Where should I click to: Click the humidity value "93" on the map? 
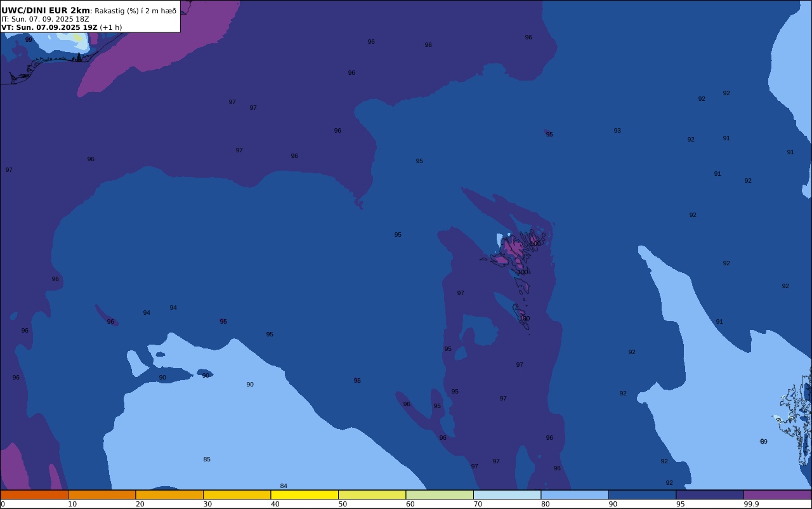coord(617,131)
